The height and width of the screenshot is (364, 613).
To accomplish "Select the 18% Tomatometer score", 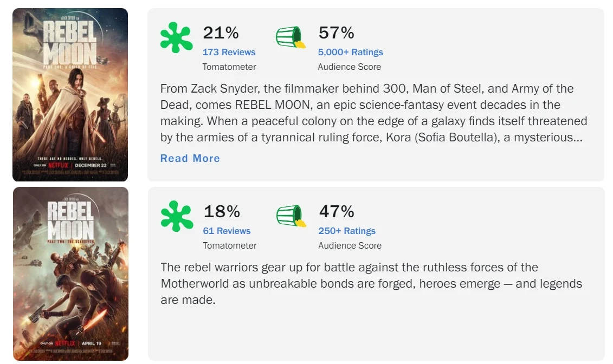I will (x=221, y=211).
